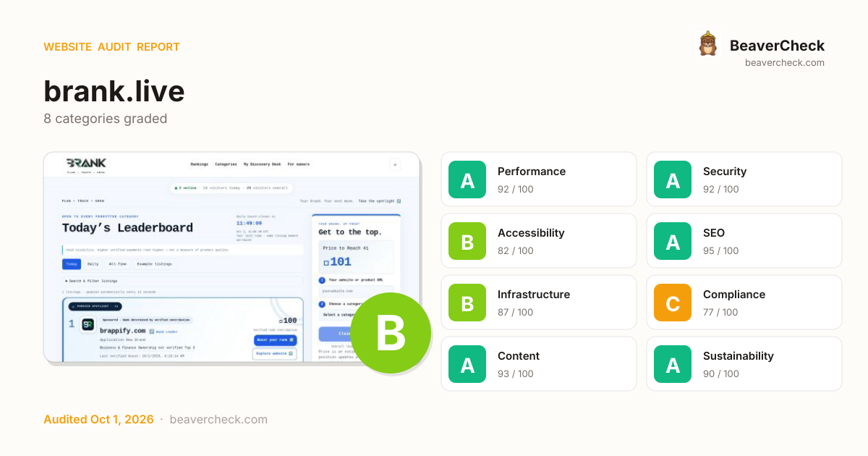Select the Content A grade badge
The height and width of the screenshot is (456, 868).
(x=468, y=364)
